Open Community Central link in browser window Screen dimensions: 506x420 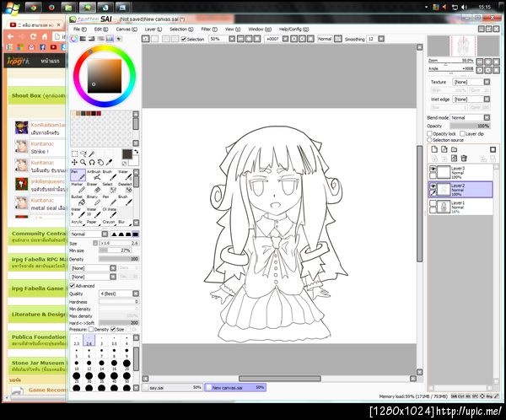tap(39, 234)
